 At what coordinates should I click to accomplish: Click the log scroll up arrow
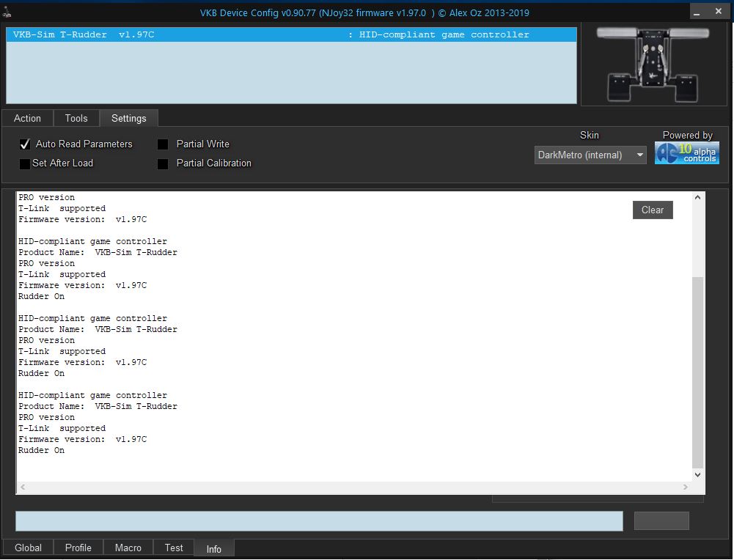click(697, 197)
